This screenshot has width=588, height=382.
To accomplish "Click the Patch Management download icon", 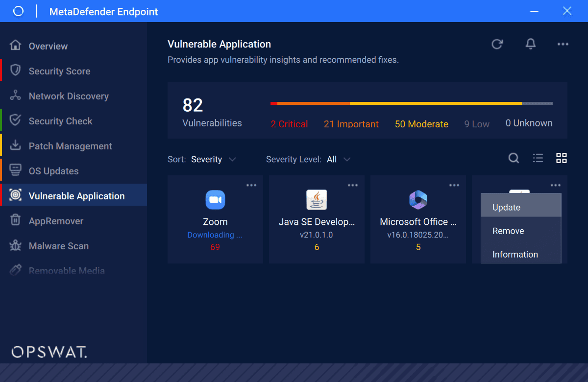I will [x=16, y=145].
